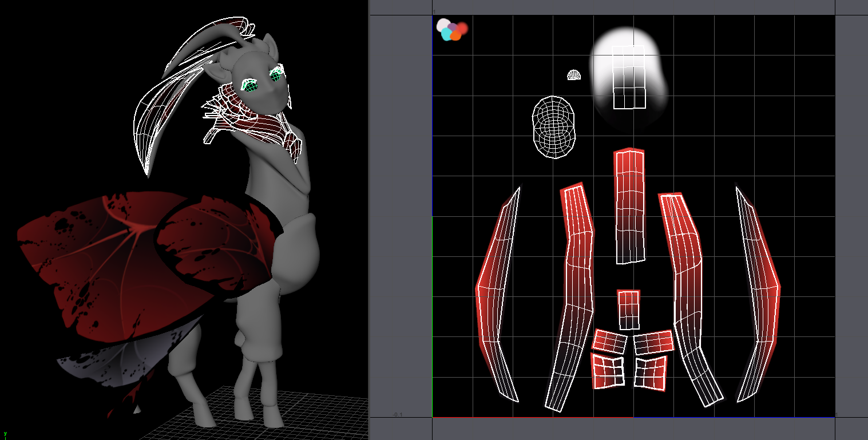Click the tiny half-dome UV shell
This screenshot has height=440, width=868.
574,75
